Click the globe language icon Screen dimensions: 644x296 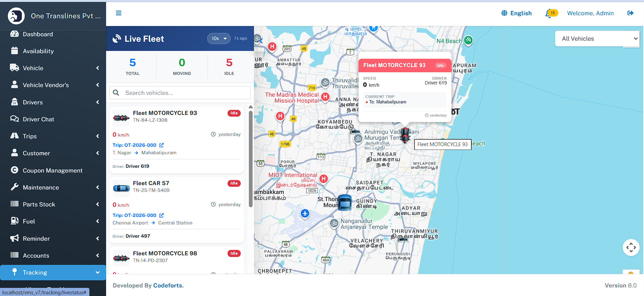[x=504, y=13]
